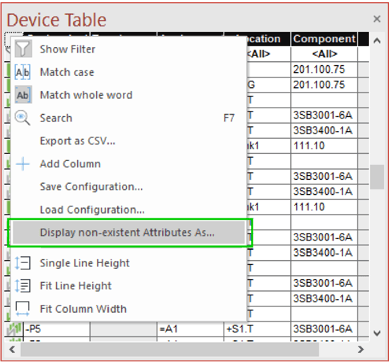Image resolution: width=389 pixels, height=362 pixels.
Task: Select the -P5 device cell
Action: [x=56, y=329]
